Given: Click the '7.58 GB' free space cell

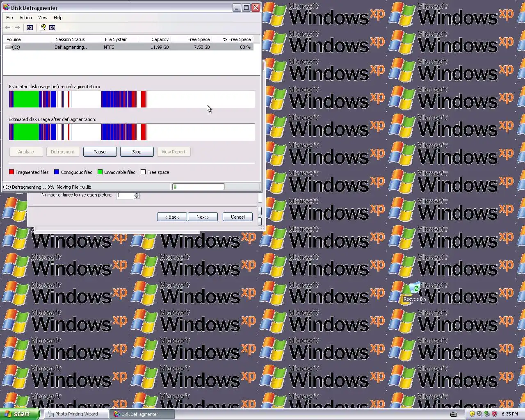Looking at the screenshot, I should click(x=202, y=47).
